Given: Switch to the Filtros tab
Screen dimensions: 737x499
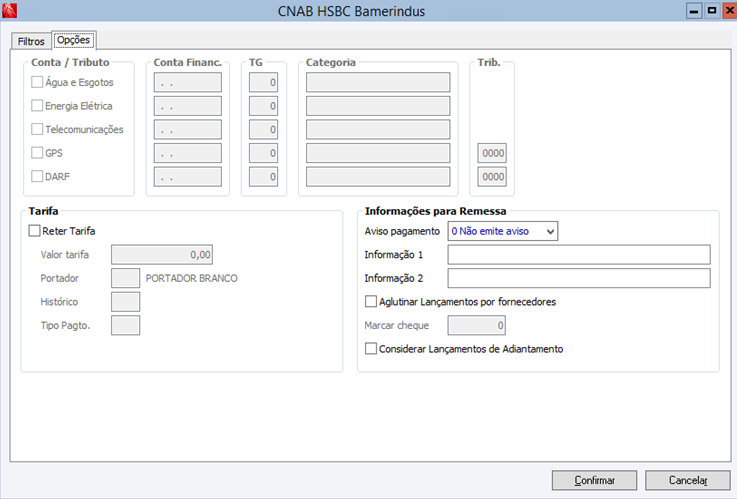Looking at the screenshot, I should pyautogui.click(x=31, y=41).
